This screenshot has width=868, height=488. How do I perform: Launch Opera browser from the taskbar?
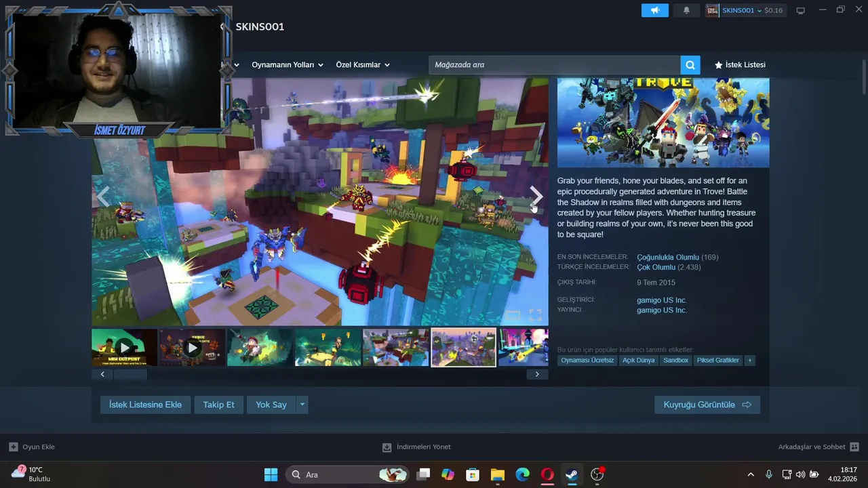tap(547, 474)
